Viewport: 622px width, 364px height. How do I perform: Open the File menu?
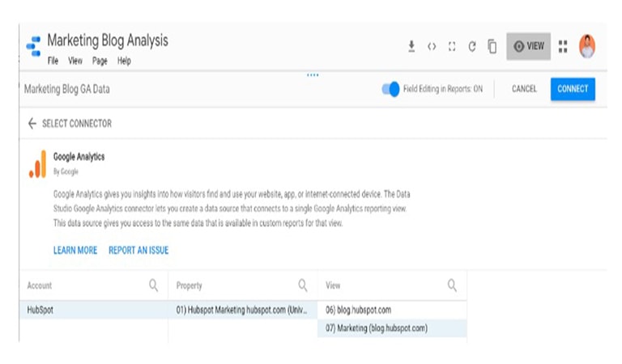[x=53, y=61]
